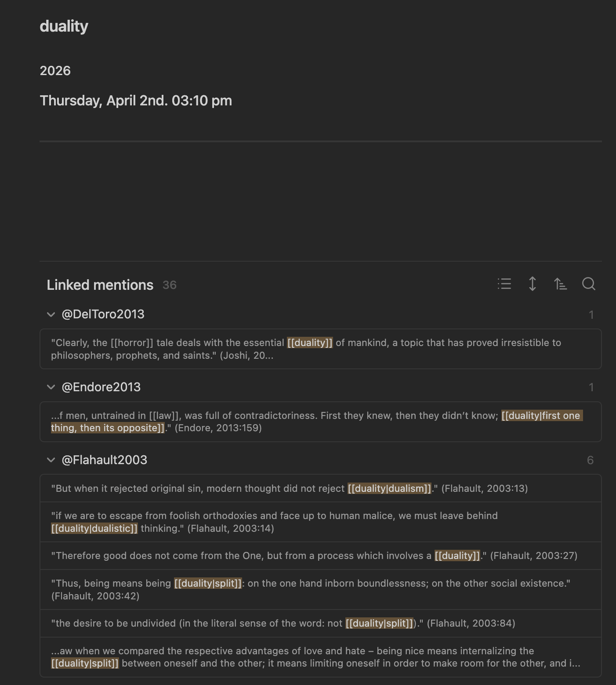The width and height of the screenshot is (616, 685).
Task: Open the @Flahault2003 source note
Action: click(x=105, y=460)
